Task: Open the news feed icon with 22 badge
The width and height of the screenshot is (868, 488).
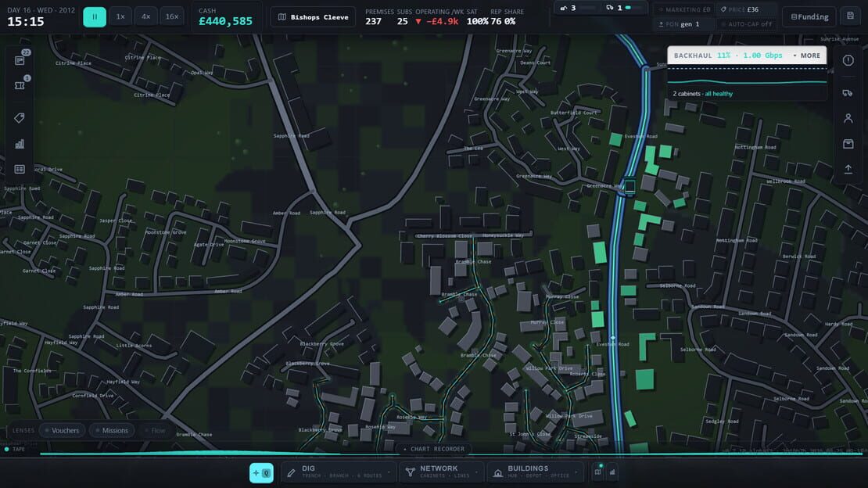Action: [x=20, y=60]
